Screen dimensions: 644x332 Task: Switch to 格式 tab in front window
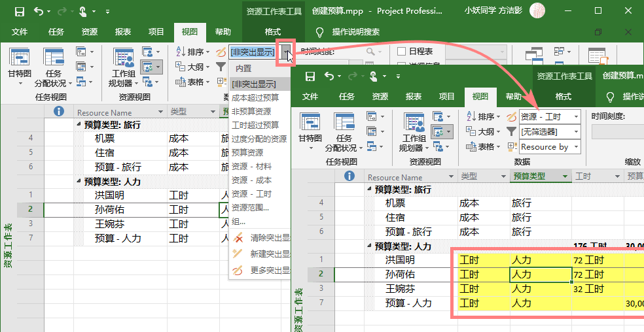(x=563, y=97)
